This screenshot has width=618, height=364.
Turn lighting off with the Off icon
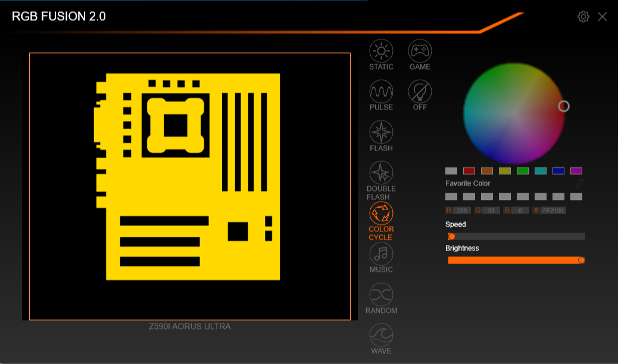(420, 95)
